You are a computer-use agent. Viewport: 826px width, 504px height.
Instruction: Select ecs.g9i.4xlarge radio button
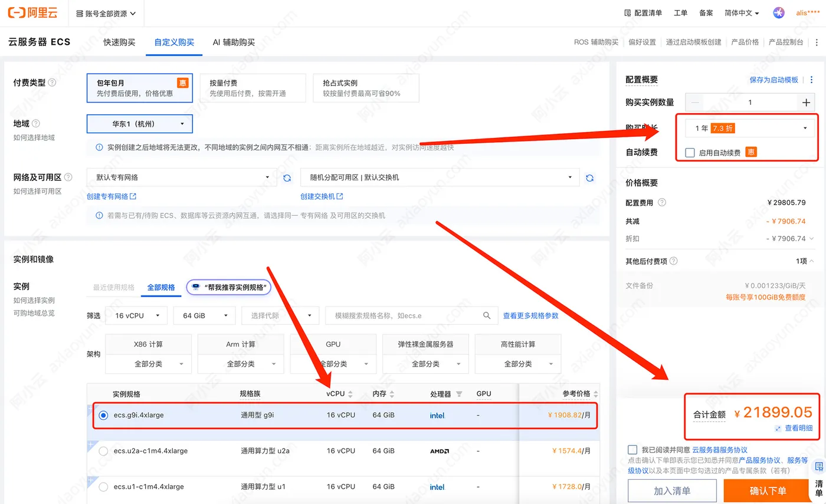pos(104,415)
